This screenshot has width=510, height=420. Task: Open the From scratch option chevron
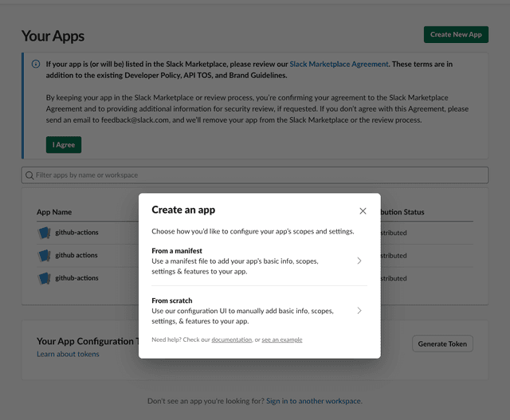(359, 310)
